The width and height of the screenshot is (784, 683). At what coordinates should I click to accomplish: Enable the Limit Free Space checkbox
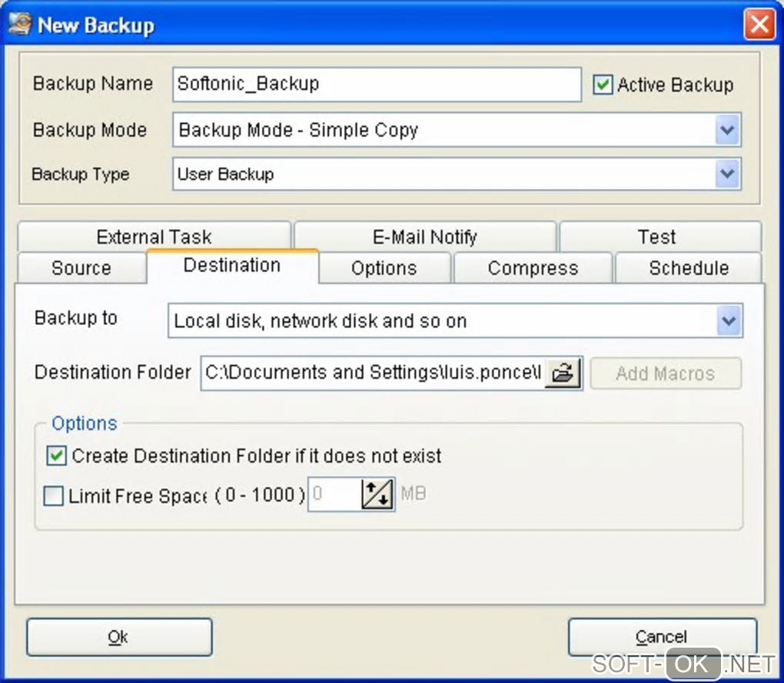(54, 496)
